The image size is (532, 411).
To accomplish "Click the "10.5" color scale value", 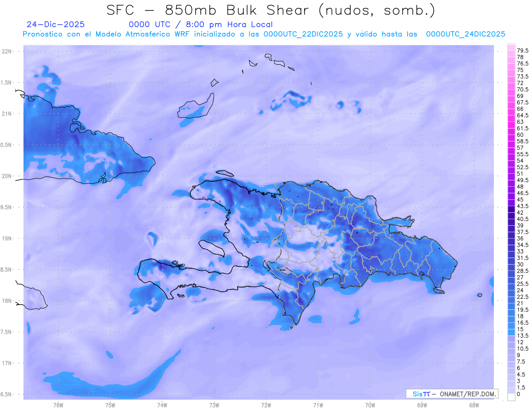I will coord(523,348).
